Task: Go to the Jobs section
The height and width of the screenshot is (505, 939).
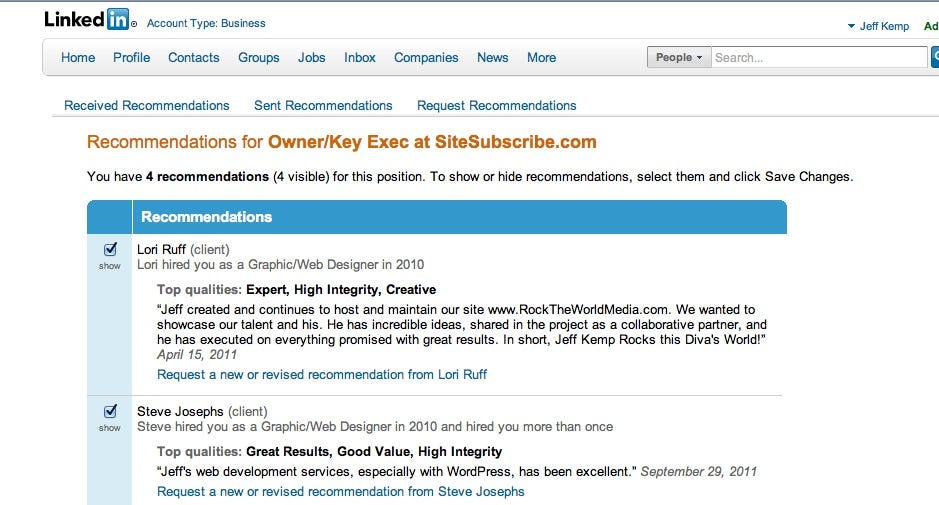Action: point(312,58)
